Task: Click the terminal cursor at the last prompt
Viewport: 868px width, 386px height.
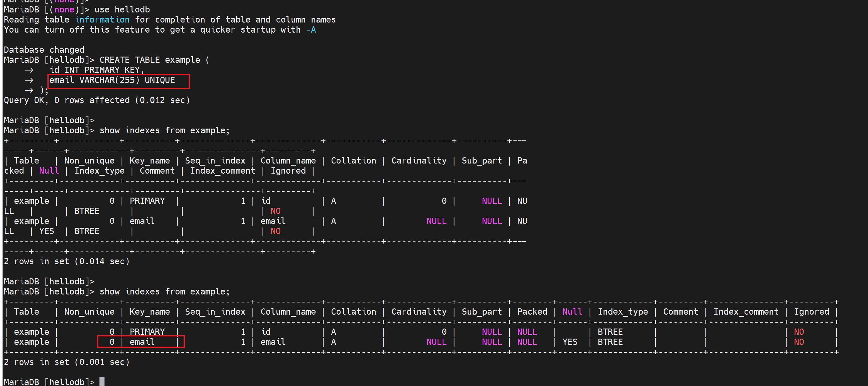Action: pyautogui.click(x=102, y=382)
